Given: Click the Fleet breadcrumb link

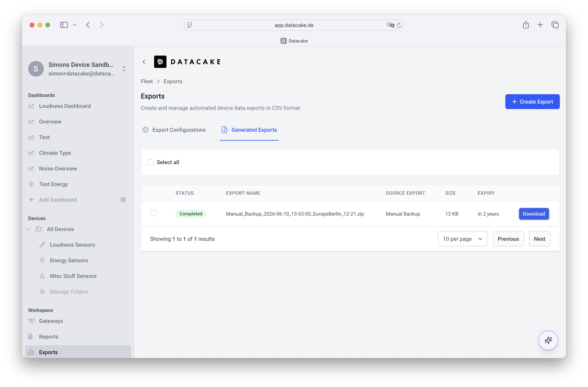Looking at the screenshot, I should click(x=147, y=81).
